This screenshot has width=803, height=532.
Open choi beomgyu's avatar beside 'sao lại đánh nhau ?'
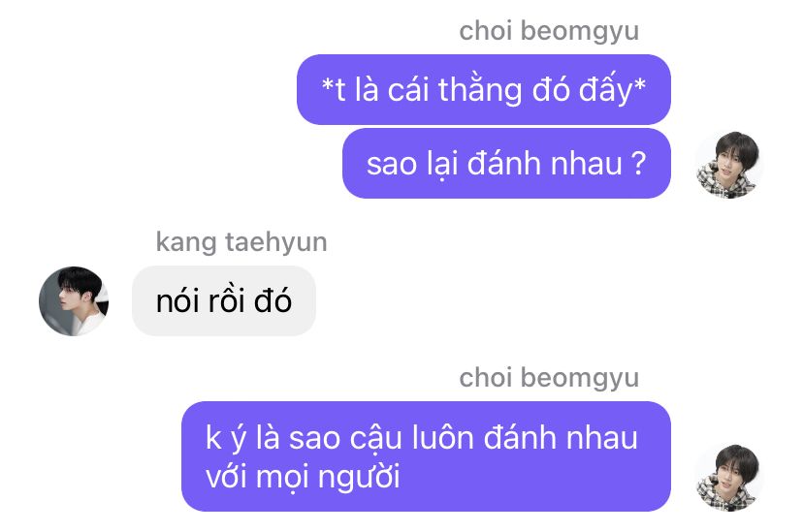(x=728, y=165)
